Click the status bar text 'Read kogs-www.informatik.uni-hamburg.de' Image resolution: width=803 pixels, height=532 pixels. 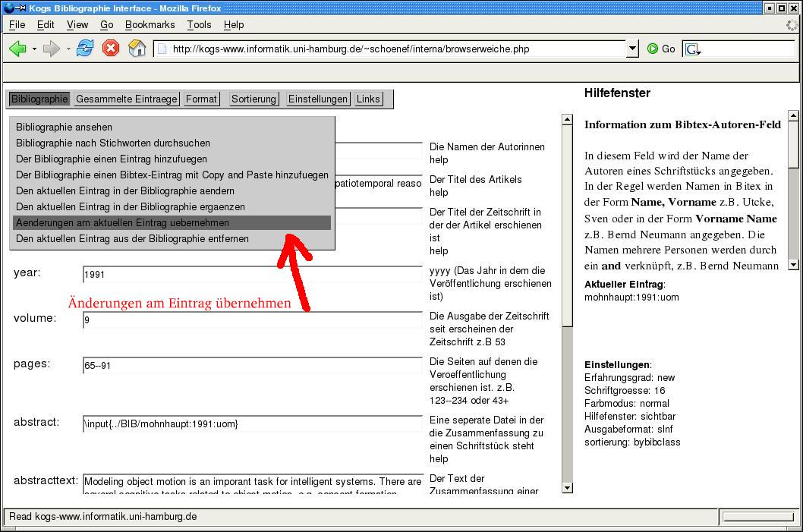[x=103, y=516]
